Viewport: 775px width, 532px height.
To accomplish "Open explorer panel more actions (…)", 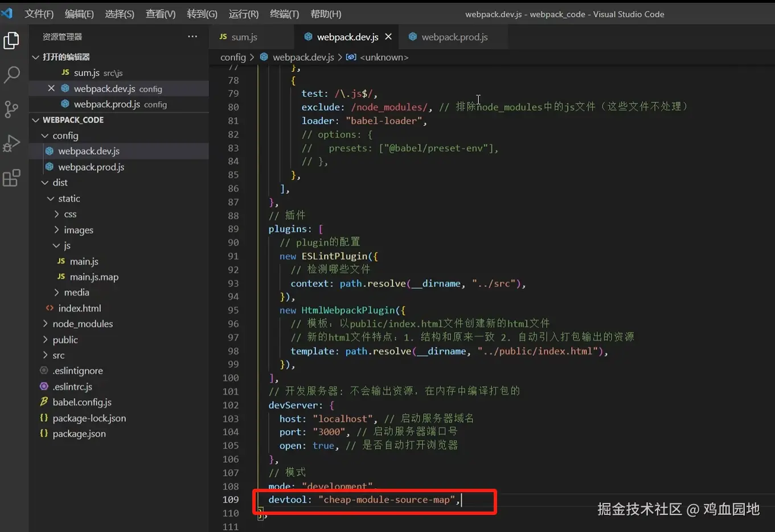I will 192,36.
